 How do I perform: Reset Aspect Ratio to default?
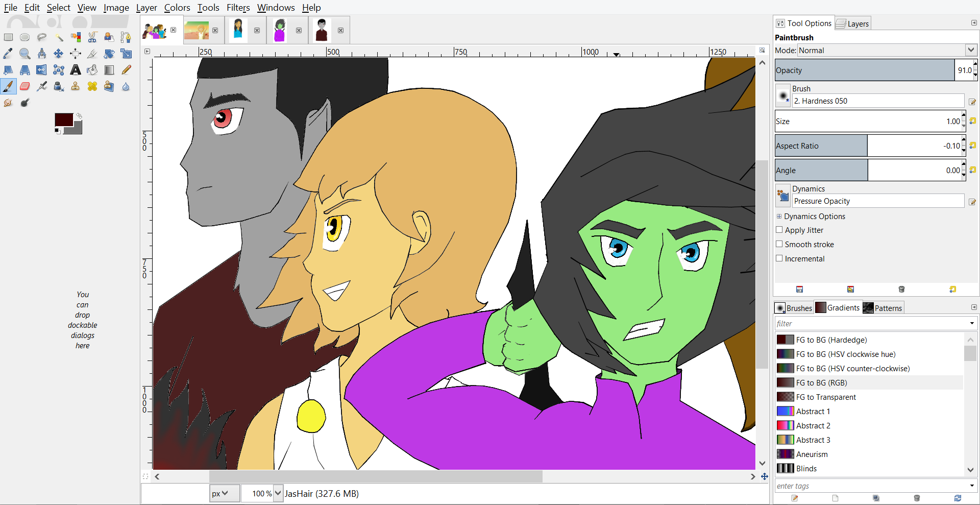click(973, 146)
